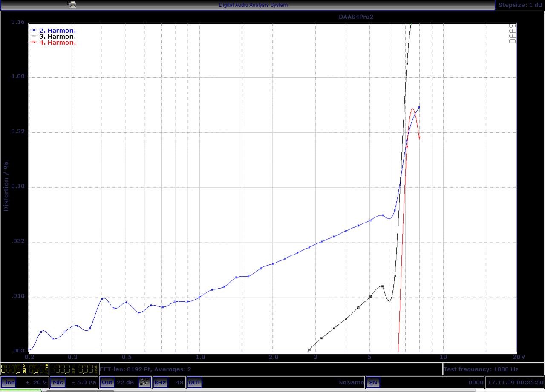The width and height of the screenshot is (545, 392).
Task: Click the kHz sample rate button
Action: (160, 382)
